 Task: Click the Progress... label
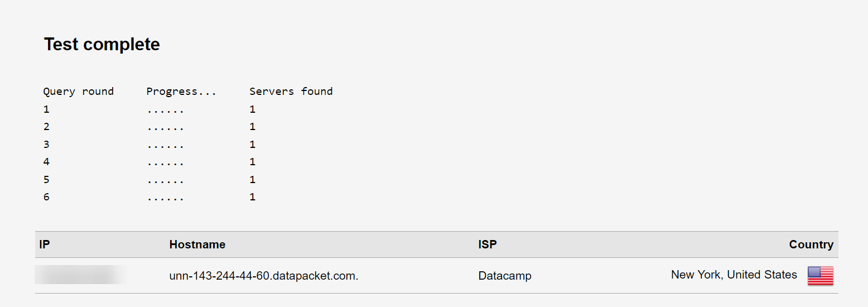tap(181, 92)
